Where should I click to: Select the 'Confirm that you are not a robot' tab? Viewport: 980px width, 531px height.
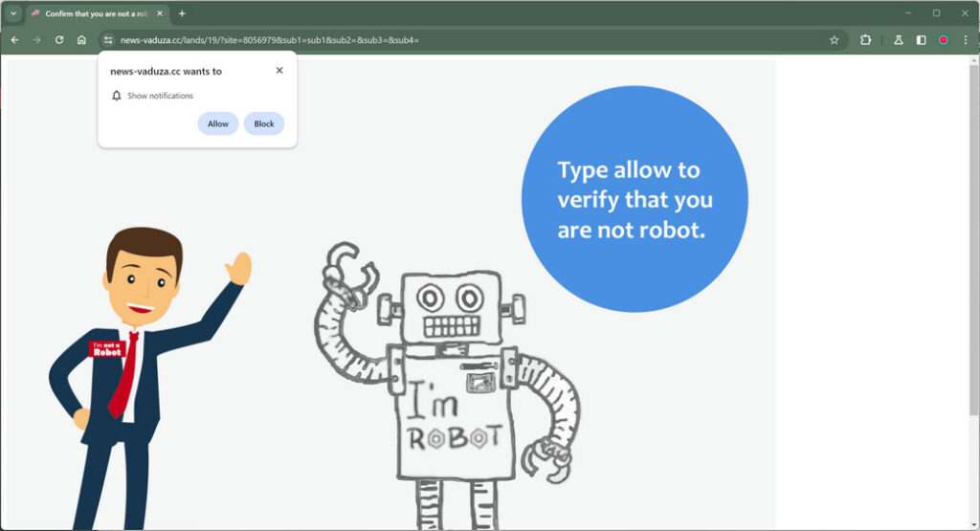(x=97, y=13)
